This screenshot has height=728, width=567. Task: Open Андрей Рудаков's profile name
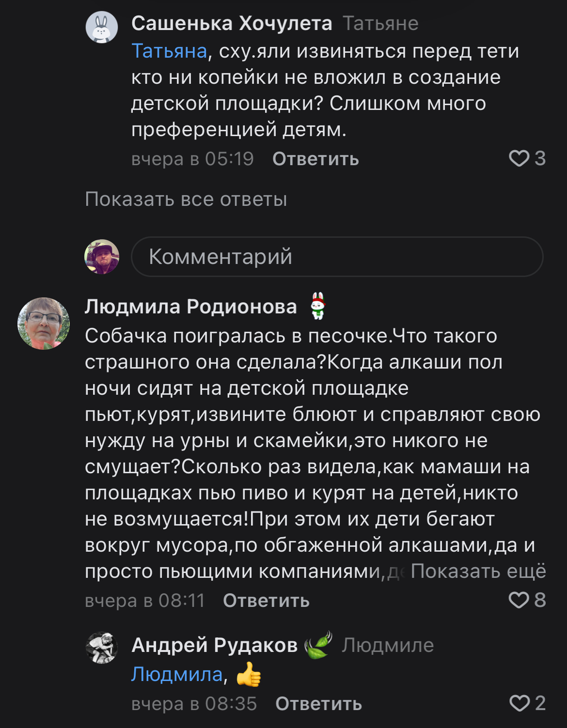pos(214,645)
